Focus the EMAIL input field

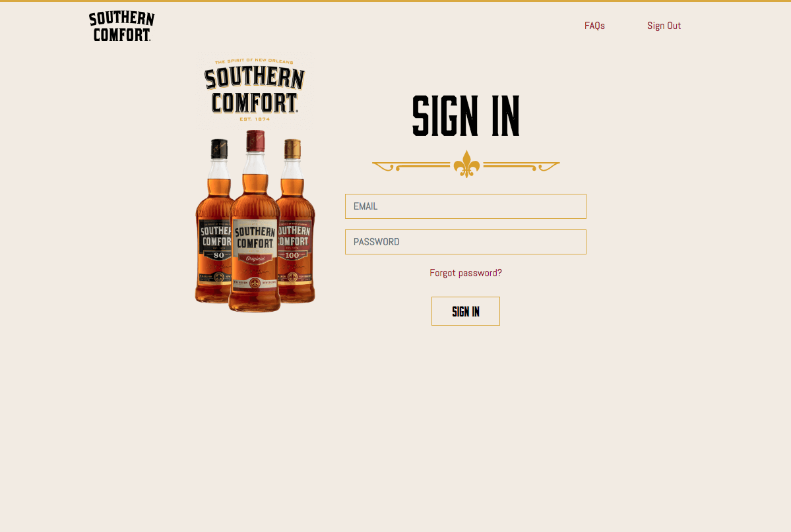(x=466, y=206)
